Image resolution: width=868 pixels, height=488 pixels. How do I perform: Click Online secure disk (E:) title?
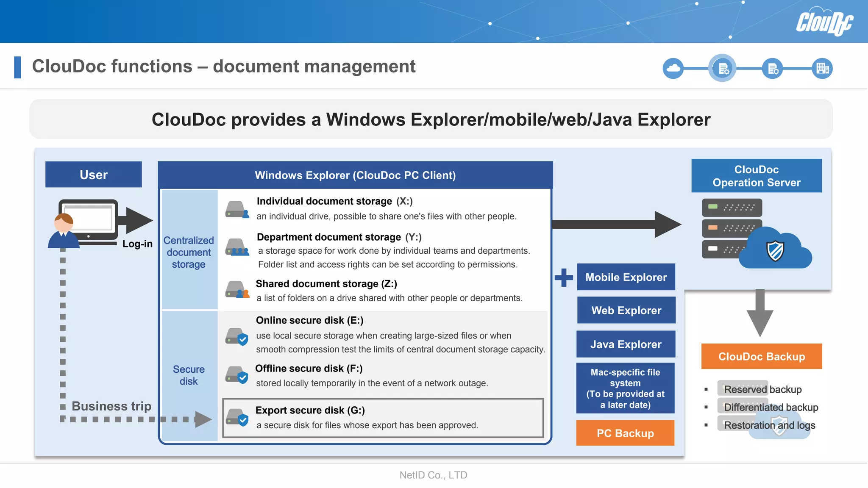309,320
